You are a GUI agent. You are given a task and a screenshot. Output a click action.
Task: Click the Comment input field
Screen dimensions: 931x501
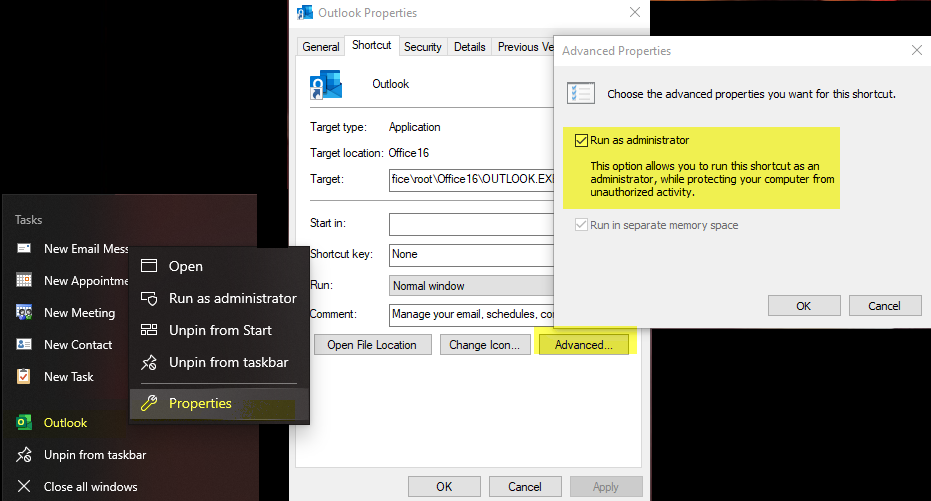471,315
